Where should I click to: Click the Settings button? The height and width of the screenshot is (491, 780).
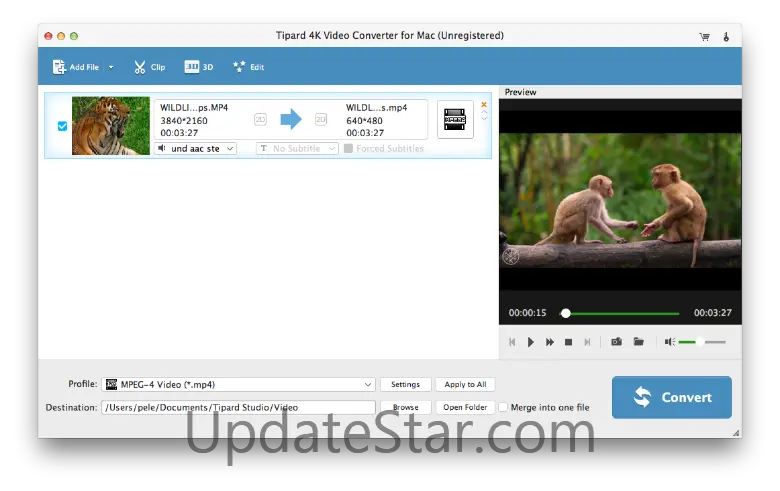pyautogui.click(x=405, y=385)
